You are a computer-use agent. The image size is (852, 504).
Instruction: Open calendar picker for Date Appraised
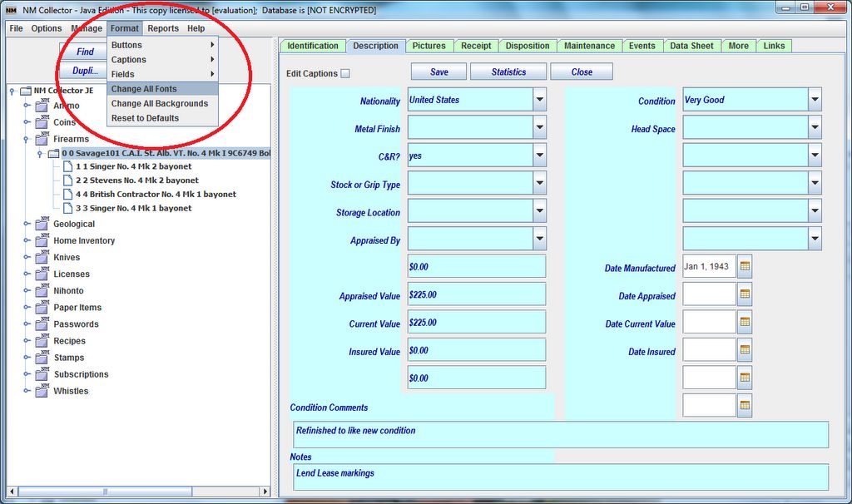click(745, 294)
